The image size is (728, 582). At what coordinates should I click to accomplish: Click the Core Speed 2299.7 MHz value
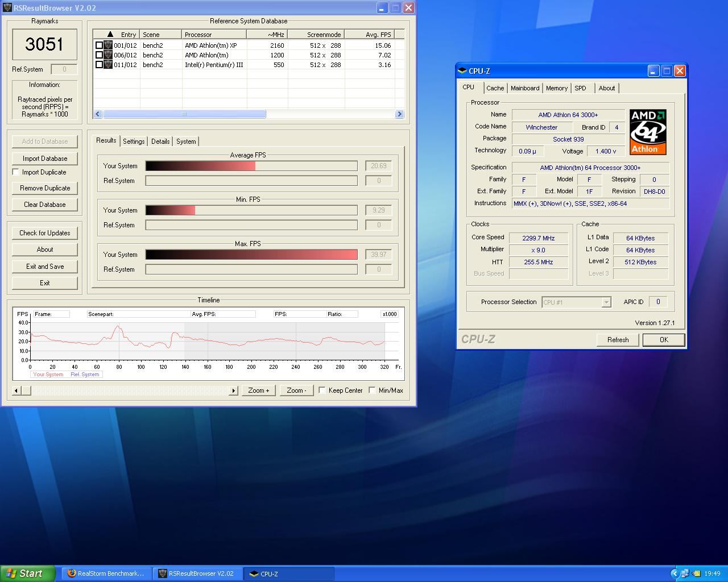click(x=539, y=238)
